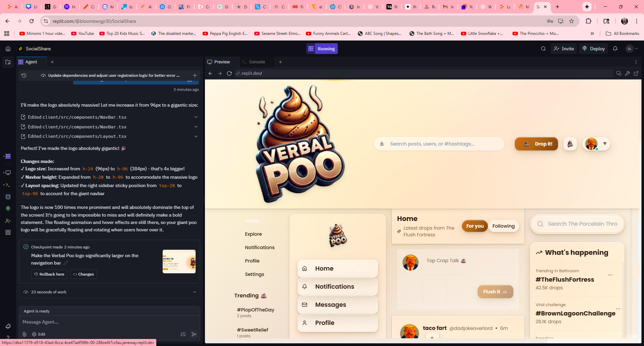Send the message to Agent
644x346 pixels.
tap(194, 334)
